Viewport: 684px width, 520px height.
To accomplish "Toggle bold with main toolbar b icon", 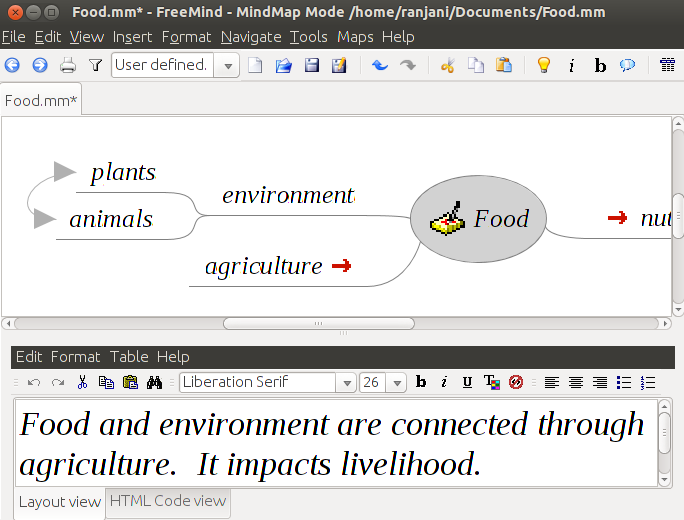I will click(x=600, y=66).
